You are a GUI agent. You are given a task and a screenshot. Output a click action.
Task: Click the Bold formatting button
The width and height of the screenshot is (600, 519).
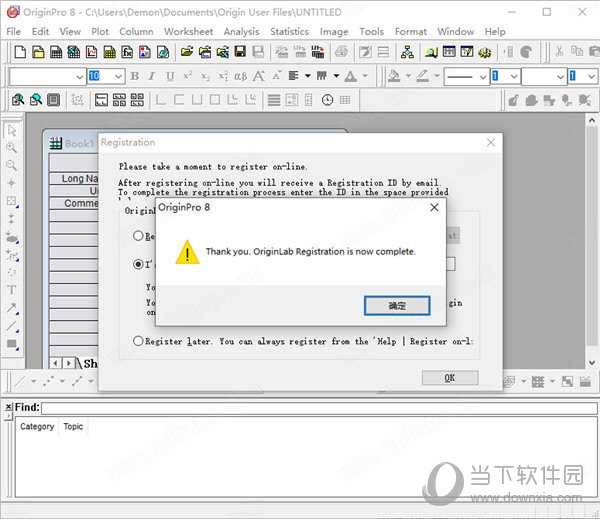[134, 77]
